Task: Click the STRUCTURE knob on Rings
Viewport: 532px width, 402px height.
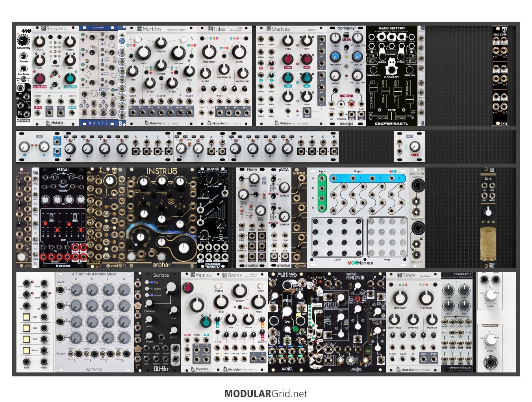Action: coord(426,298)
